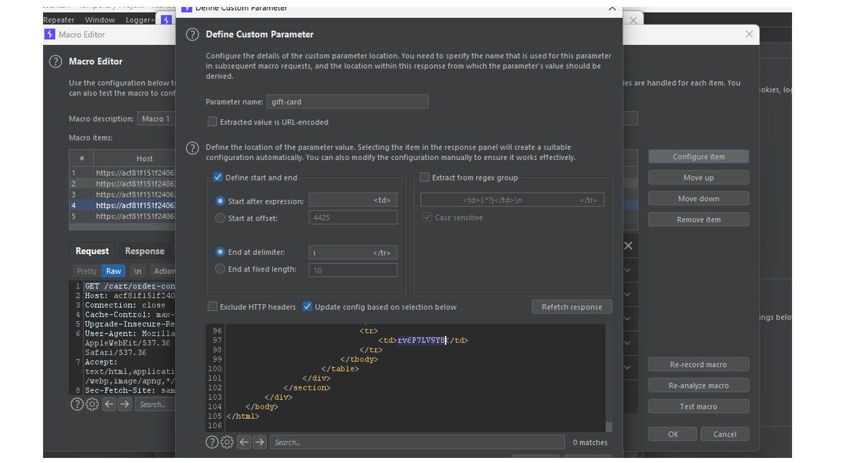Click the Move up button

[698, 178]
